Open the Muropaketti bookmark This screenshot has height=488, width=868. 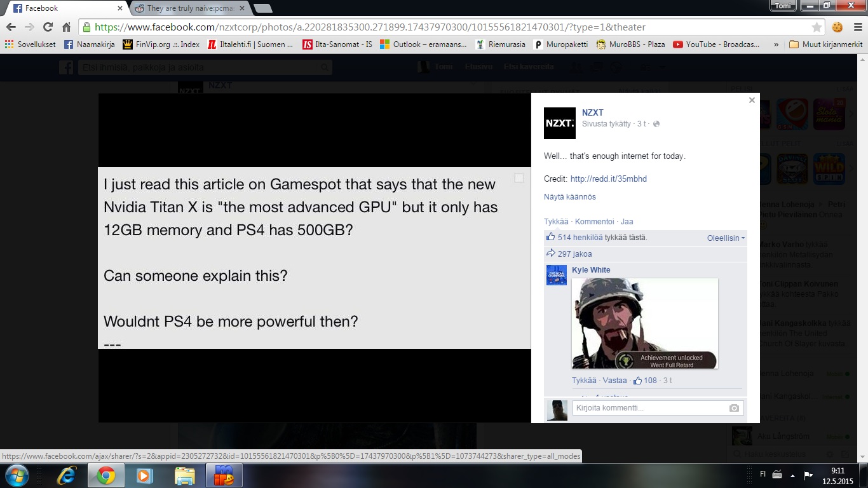pyautogui.click(x=561, y=44)
